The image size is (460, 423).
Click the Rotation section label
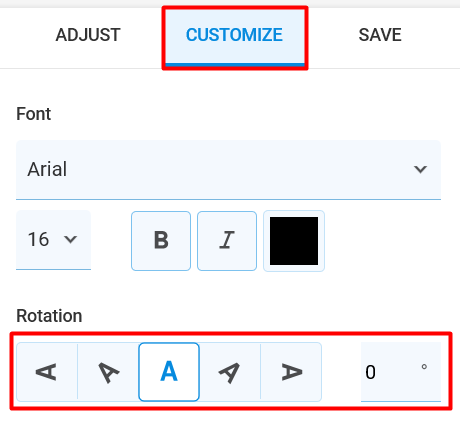(x=49, y=316)
